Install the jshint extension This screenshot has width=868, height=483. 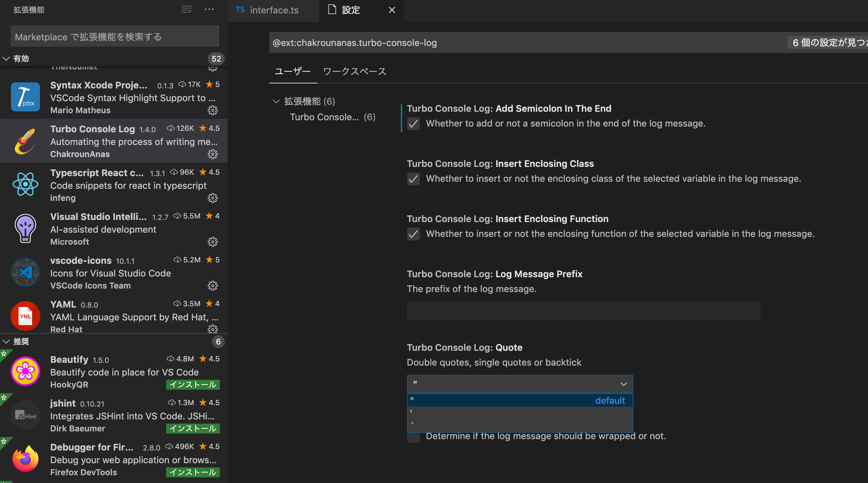[x=193, y=429]
